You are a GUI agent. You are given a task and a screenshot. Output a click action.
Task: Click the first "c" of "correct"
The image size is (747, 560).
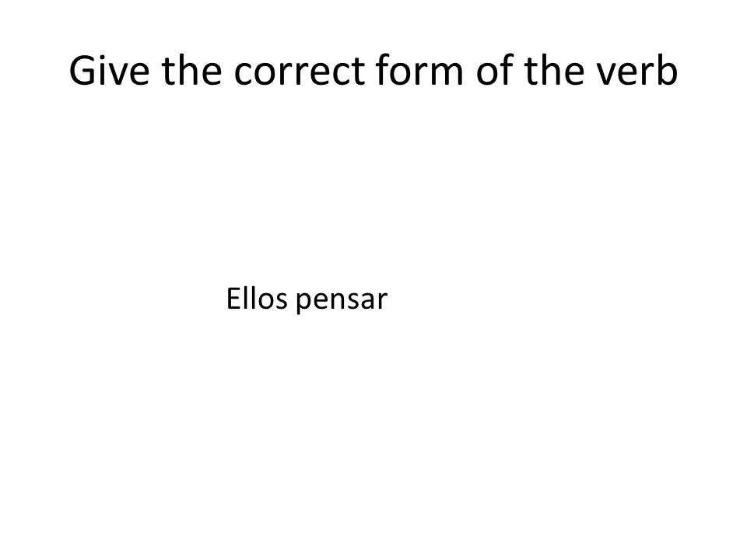click(243, 73)
